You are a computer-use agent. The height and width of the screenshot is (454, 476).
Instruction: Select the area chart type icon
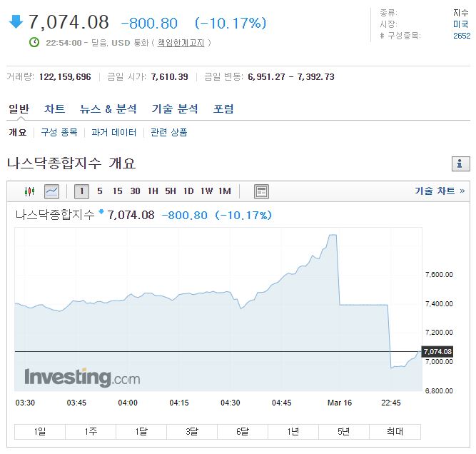[51, 191]
